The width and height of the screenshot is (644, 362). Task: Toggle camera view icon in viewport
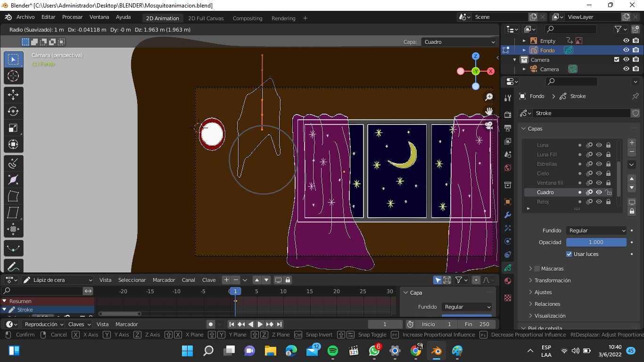coord(489,125)
